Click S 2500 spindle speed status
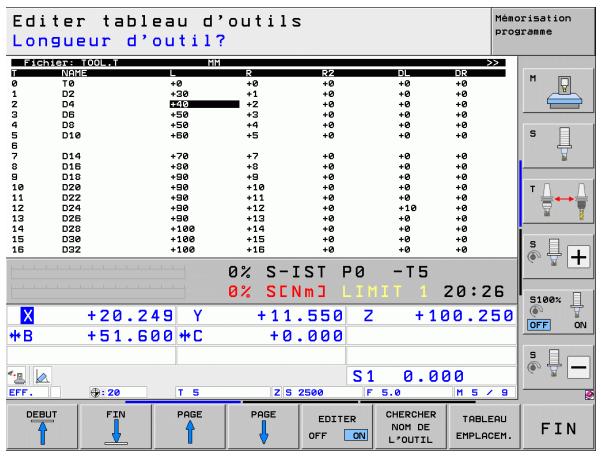 pos(322,392)
